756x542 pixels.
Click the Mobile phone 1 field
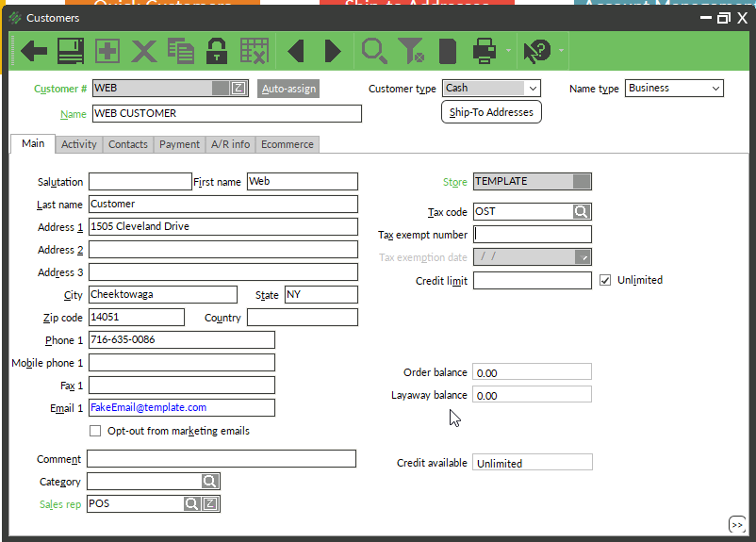click(182, 363)
